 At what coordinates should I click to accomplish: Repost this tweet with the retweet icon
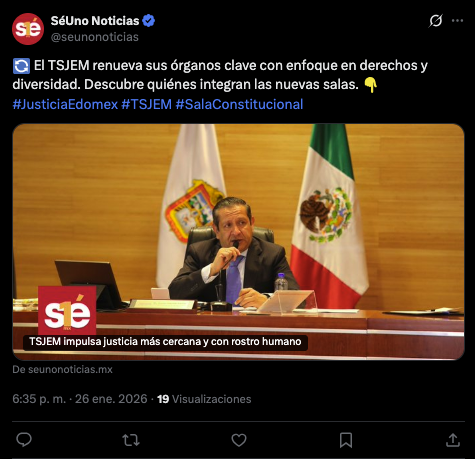click(x=131, y=440)
